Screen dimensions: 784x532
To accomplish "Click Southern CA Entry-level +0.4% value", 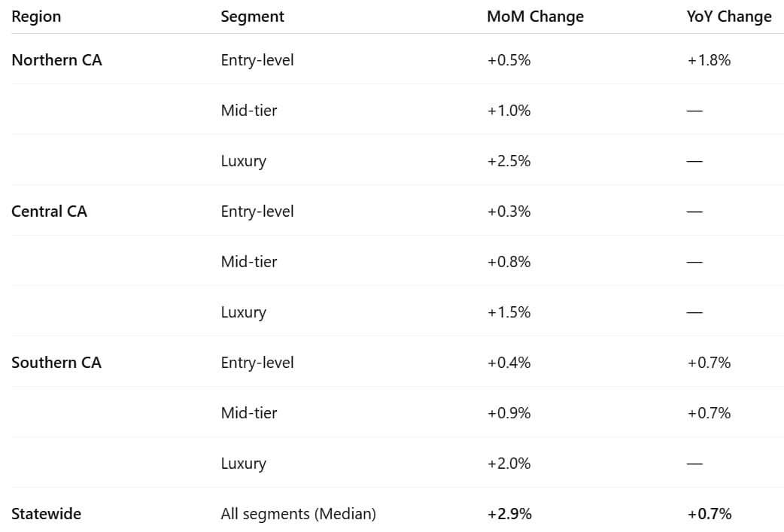I will tap(509, 363).
